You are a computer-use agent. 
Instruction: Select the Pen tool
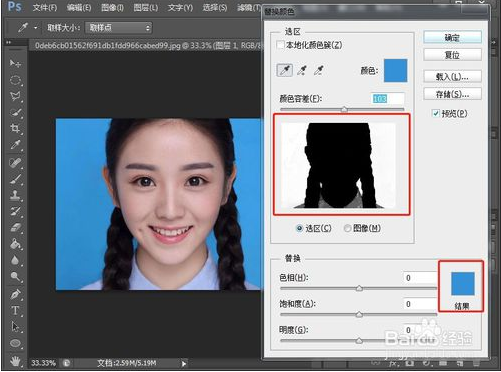[15, 294]
